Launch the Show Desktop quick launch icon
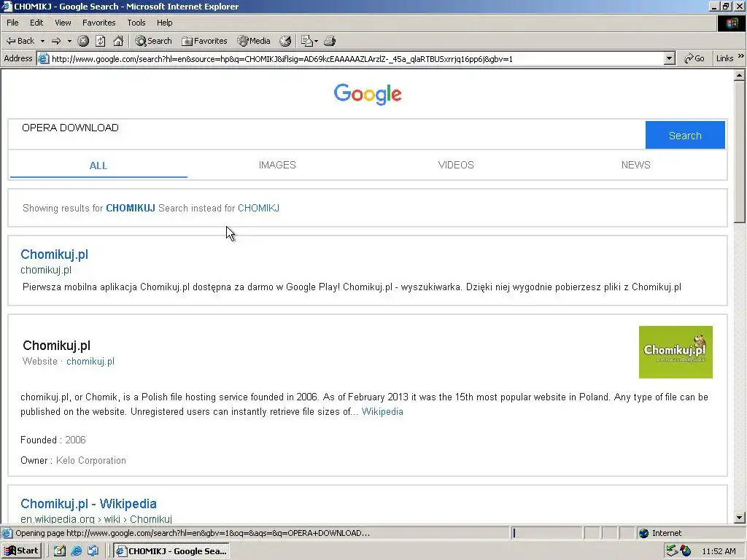747x560 pixels. (x=60, y=551)
